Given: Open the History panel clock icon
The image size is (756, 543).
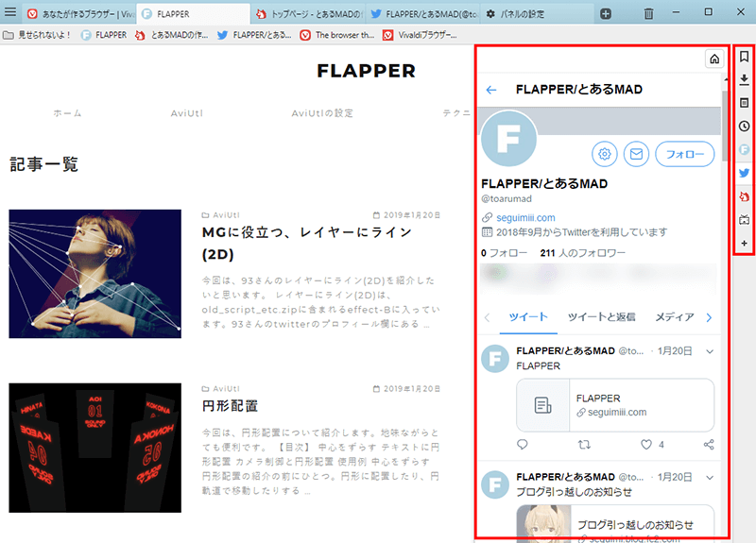Looking at the screenshot, I should [x=744, y=127].
